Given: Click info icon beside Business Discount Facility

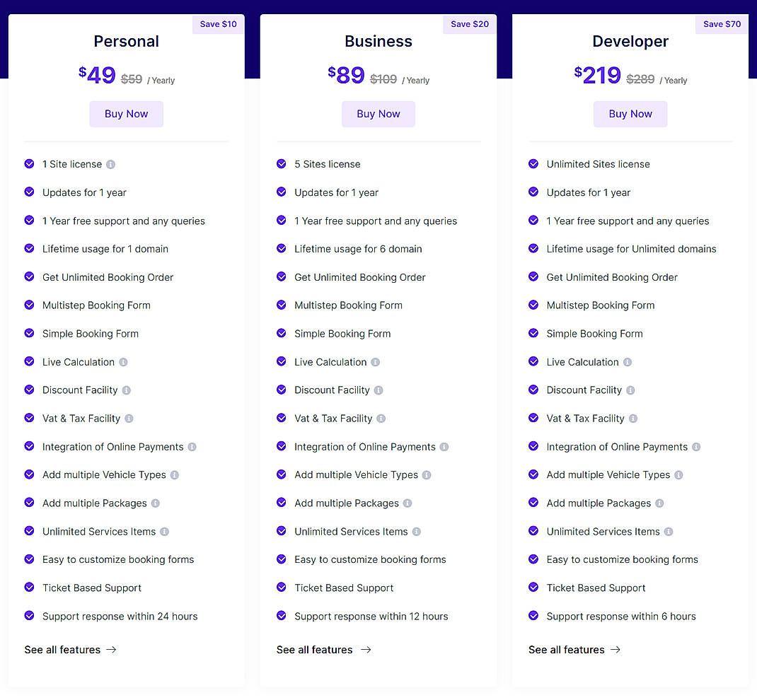Looking at the screenshot, I should [x=378, y=390].
